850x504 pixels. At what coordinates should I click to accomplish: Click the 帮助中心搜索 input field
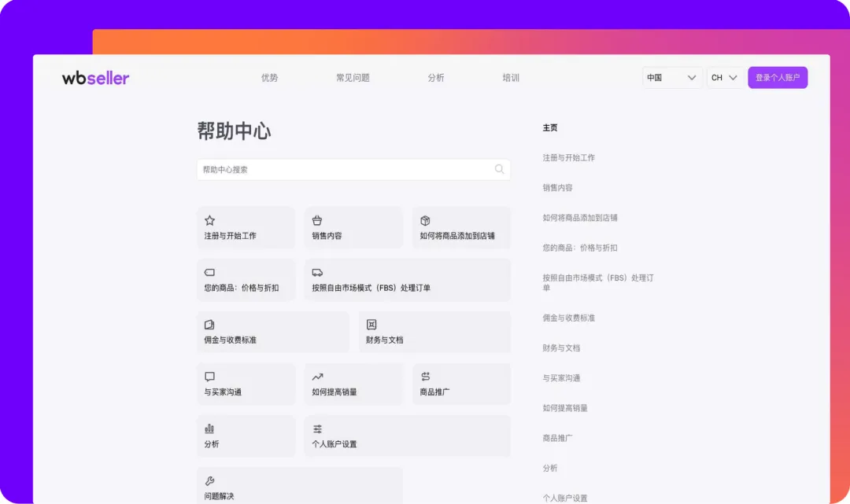[x=346, y=170]
